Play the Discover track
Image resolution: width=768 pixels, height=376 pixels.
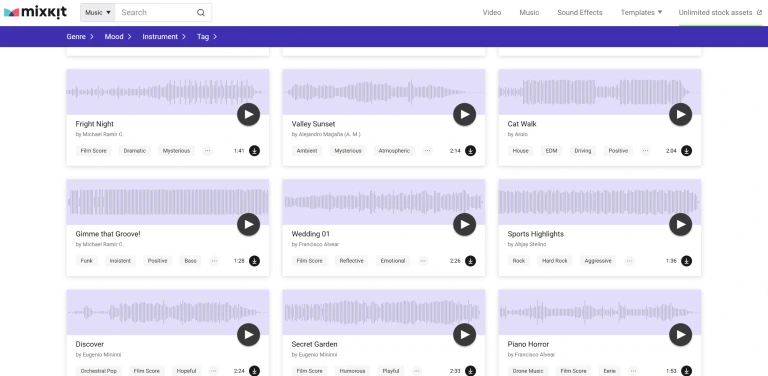click(x=248, y=335)
